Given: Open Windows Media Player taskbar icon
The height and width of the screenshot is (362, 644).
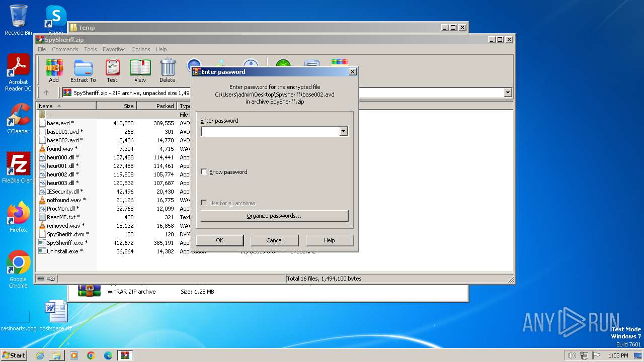Looking at the screenshot, I should pyautogui.click(x=74, y=355).
